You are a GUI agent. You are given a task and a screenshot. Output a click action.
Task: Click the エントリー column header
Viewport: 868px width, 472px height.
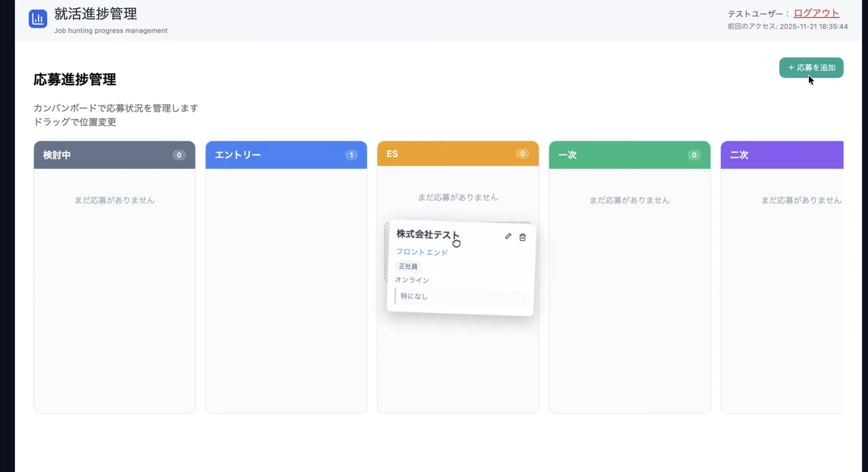pyautogui.click(x=238, y=155)
